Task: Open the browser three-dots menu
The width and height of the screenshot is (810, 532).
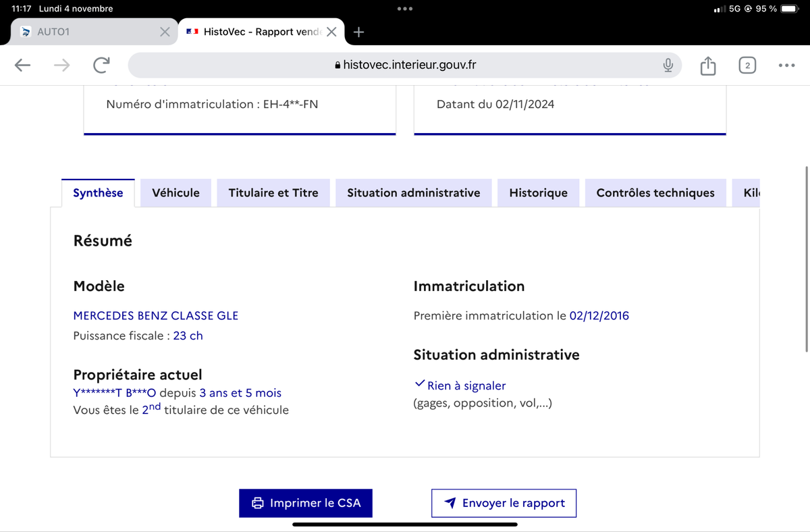Action: pos(786,65)
